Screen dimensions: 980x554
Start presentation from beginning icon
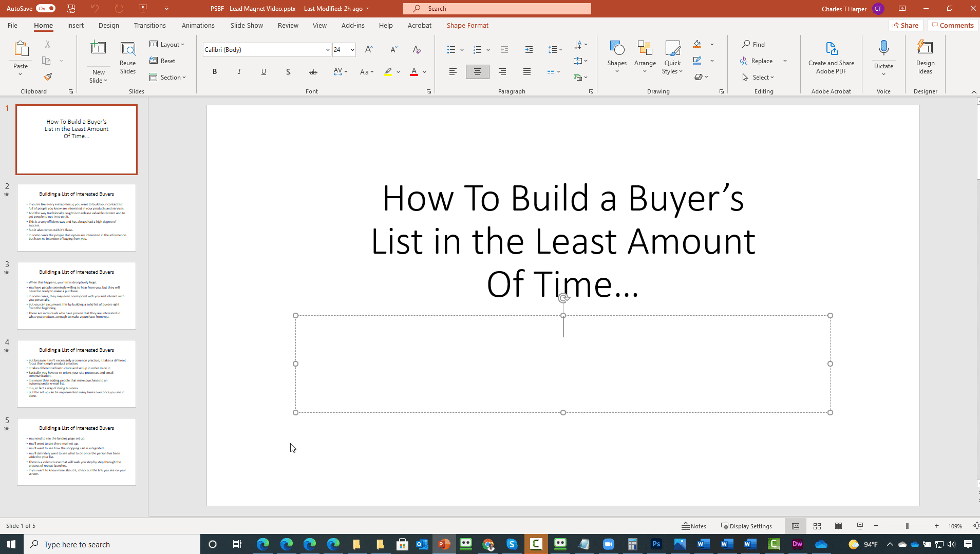[x=143, y=9]
